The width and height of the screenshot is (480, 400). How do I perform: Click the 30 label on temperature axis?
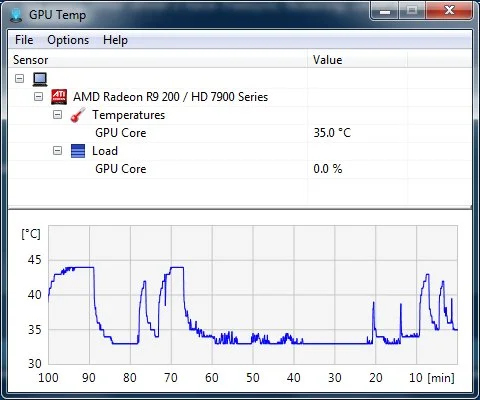pos(34,363)
